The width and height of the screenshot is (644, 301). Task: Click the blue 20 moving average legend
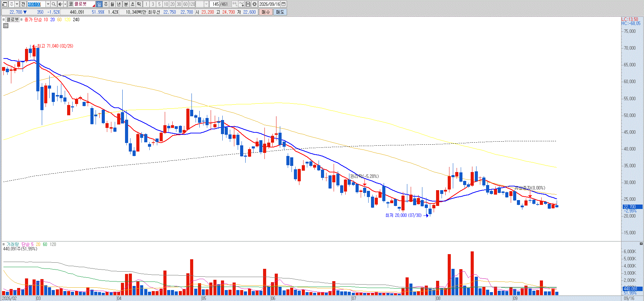click(x=52, y=19)
